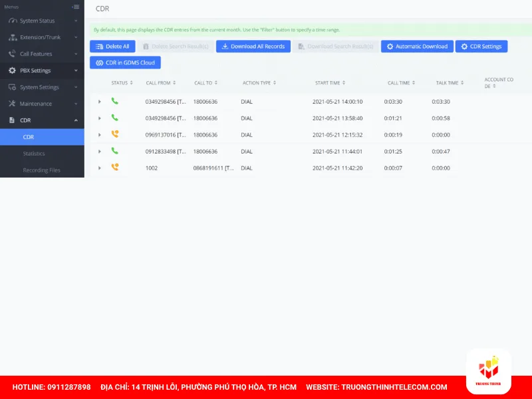Image resolution: width=532 pixels, height=399 pixels.
Task: Expand Extension/Trunk menu chevron
Action: click(x=76, y=37)
